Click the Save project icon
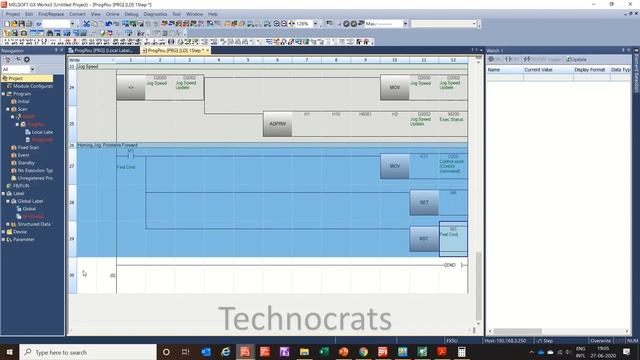640x360 pixels. click(22, 24)
